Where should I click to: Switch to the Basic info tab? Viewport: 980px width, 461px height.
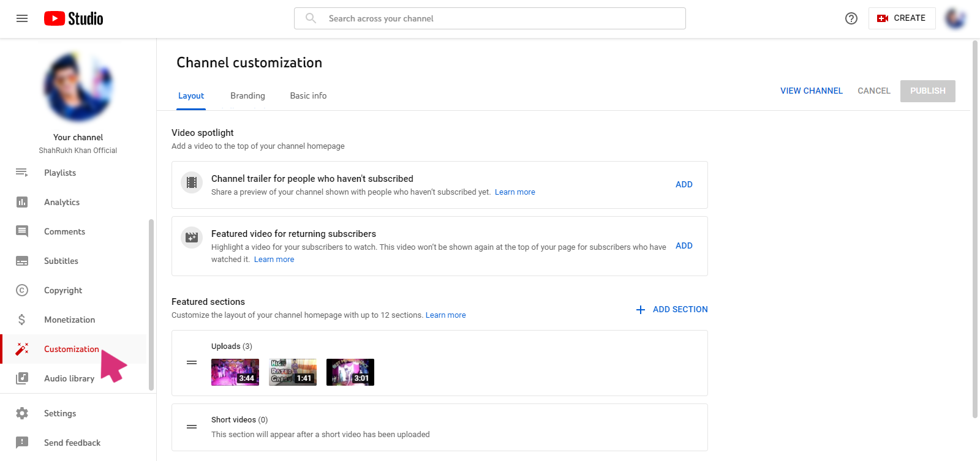308,96
